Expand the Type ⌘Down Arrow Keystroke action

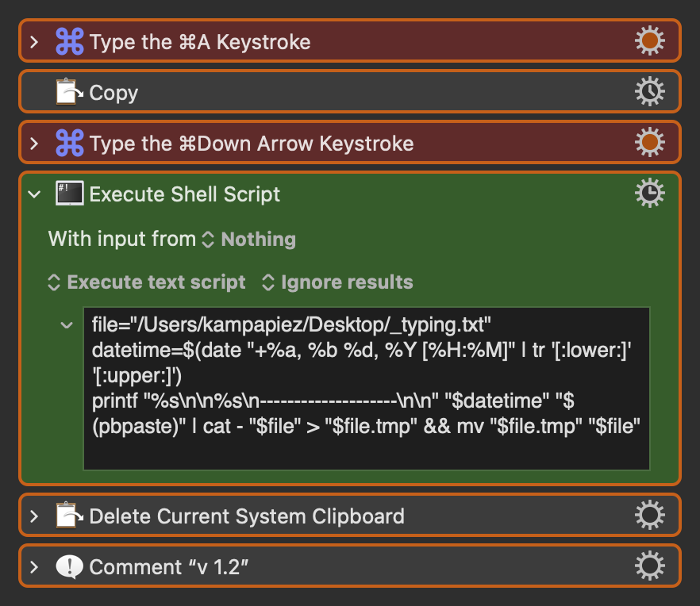pos(34,144)
